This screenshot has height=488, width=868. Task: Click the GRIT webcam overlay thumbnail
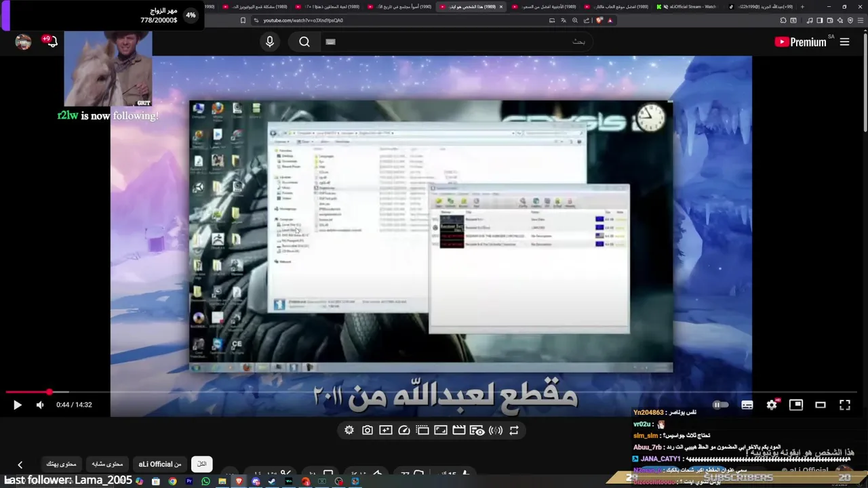pos(108,68)
